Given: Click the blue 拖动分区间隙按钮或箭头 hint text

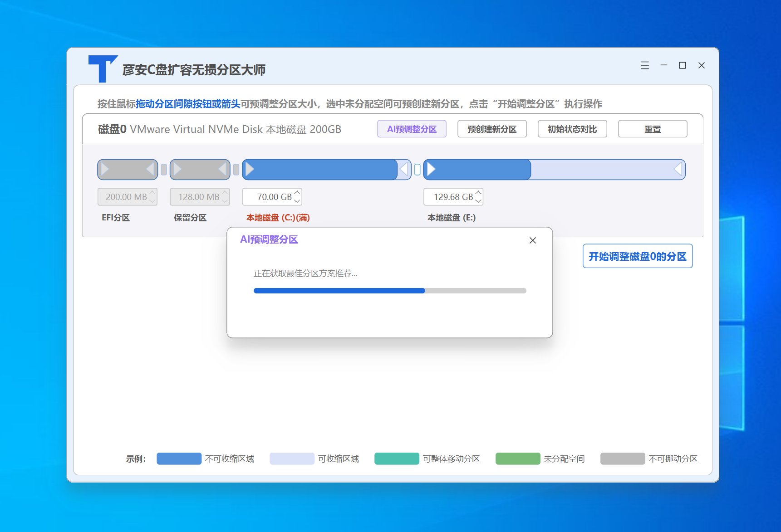Looking at the screenshot, I should [x=188, y=104].
